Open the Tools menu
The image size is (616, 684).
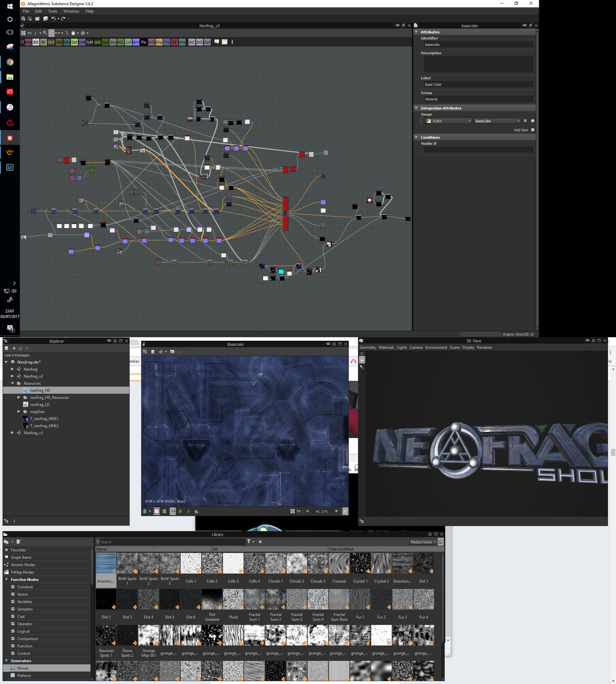(x=53, y=11)
